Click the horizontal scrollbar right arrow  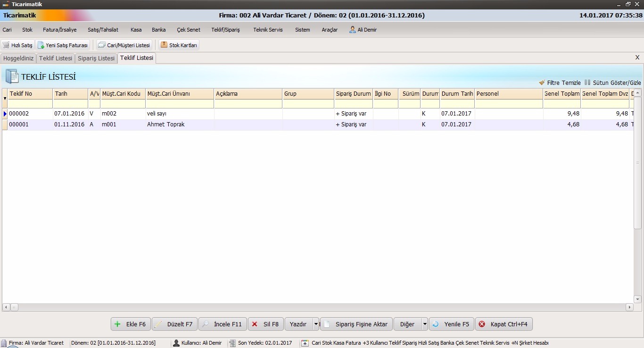pyautogui.click(x=629, y=307)
